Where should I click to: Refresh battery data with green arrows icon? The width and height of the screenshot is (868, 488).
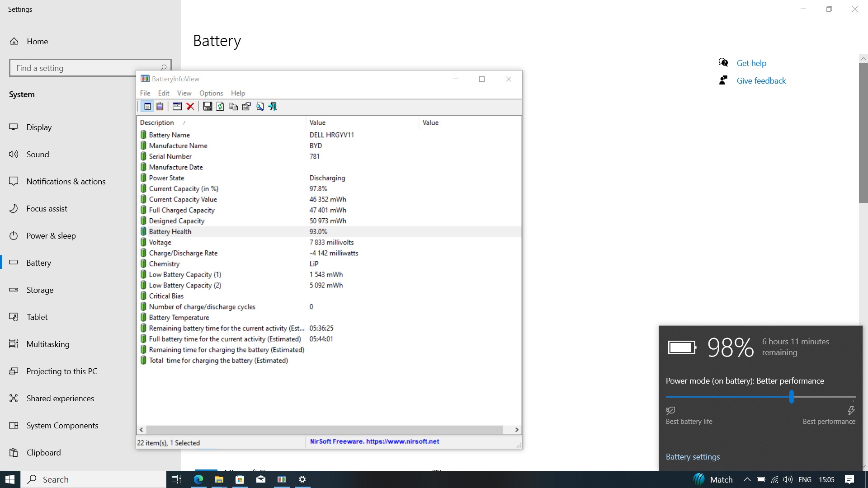coord(220,107)
